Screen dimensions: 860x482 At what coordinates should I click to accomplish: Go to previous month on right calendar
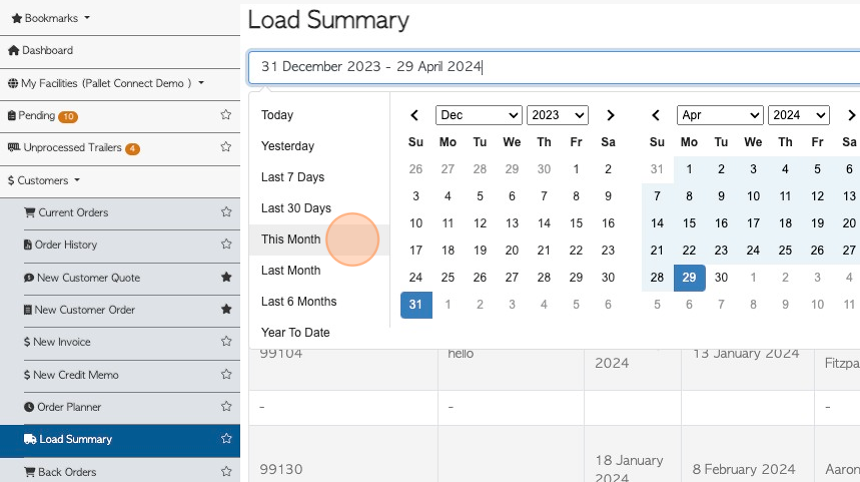click(x=656, y=115)
